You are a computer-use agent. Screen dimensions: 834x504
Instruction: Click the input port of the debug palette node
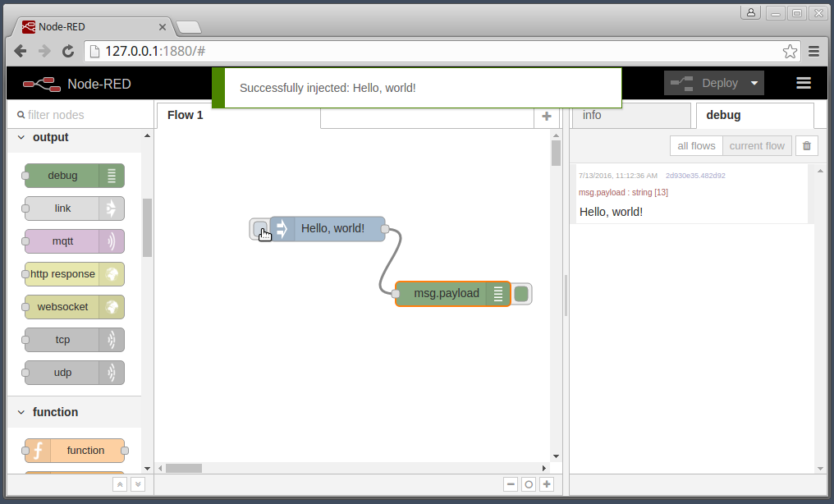(25, 176)
